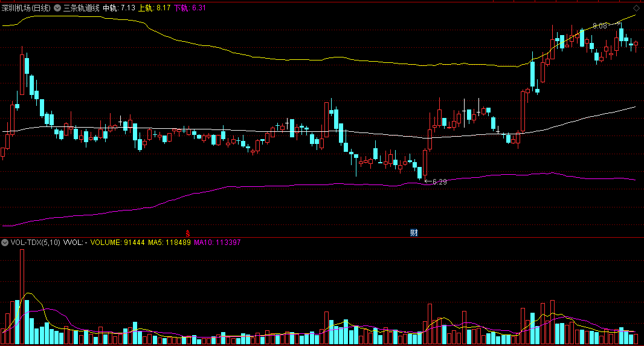Click the stock title 深圳机场(日线)
The image size is (644, 346).
(27, 8)
